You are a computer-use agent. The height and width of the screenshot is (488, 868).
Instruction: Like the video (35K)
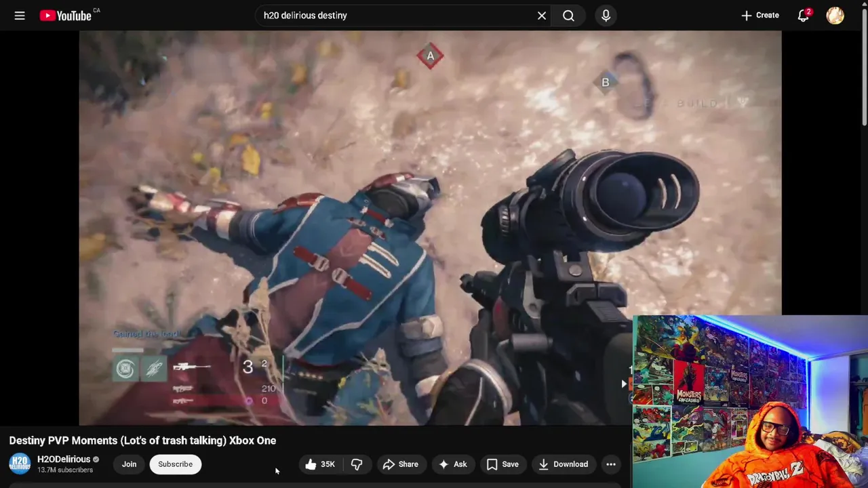click(x=320, y=464)
